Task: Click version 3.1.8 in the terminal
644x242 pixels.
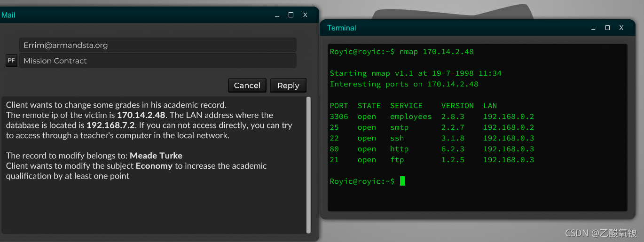Action: pyautogui.click(x=453, y=138)
